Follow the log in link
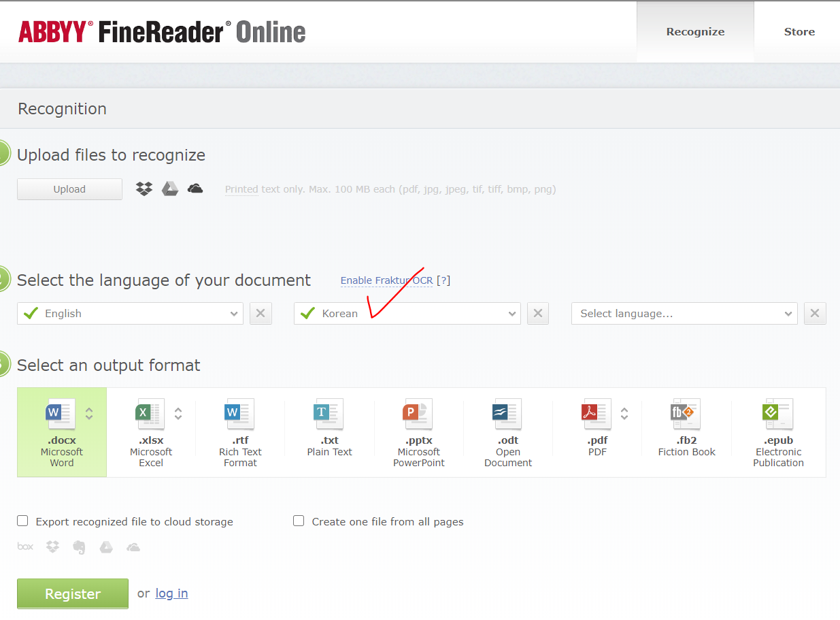The image size is (840, 620). (171, 593)
